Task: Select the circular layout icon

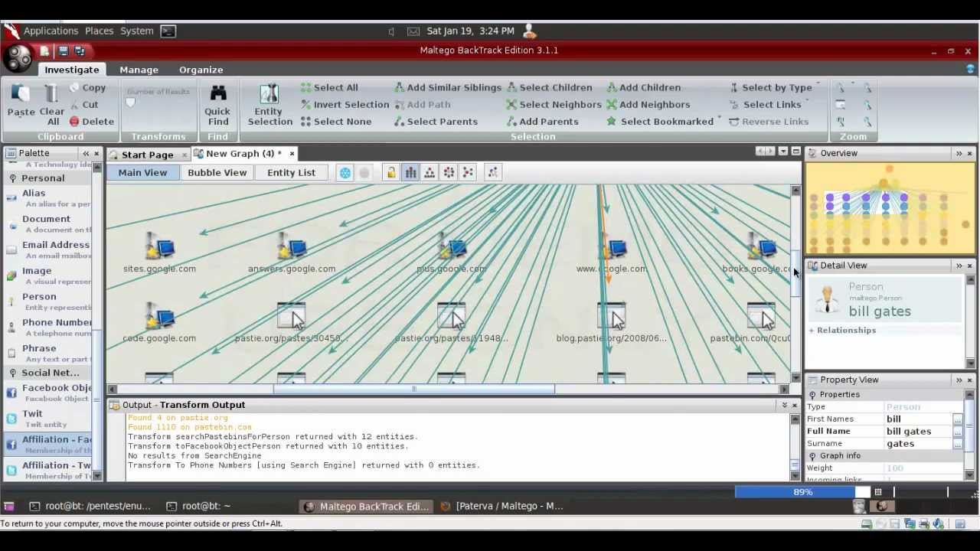Action: (x=449, y=172)
